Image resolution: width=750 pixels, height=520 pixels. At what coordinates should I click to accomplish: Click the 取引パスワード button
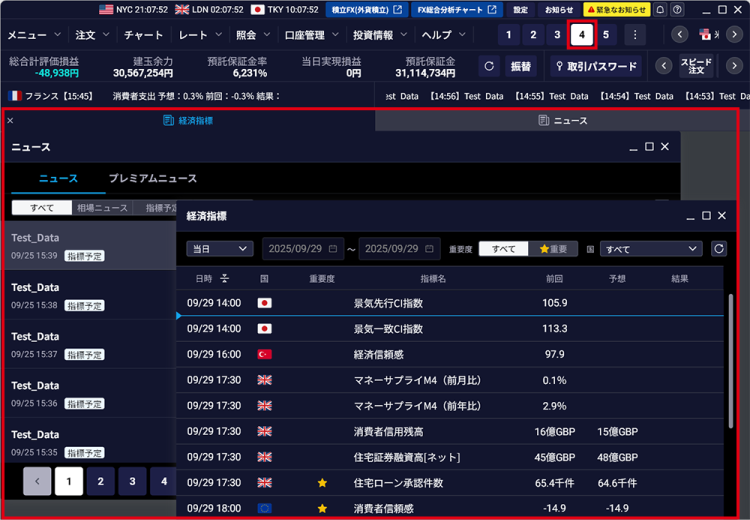point(596,67)
